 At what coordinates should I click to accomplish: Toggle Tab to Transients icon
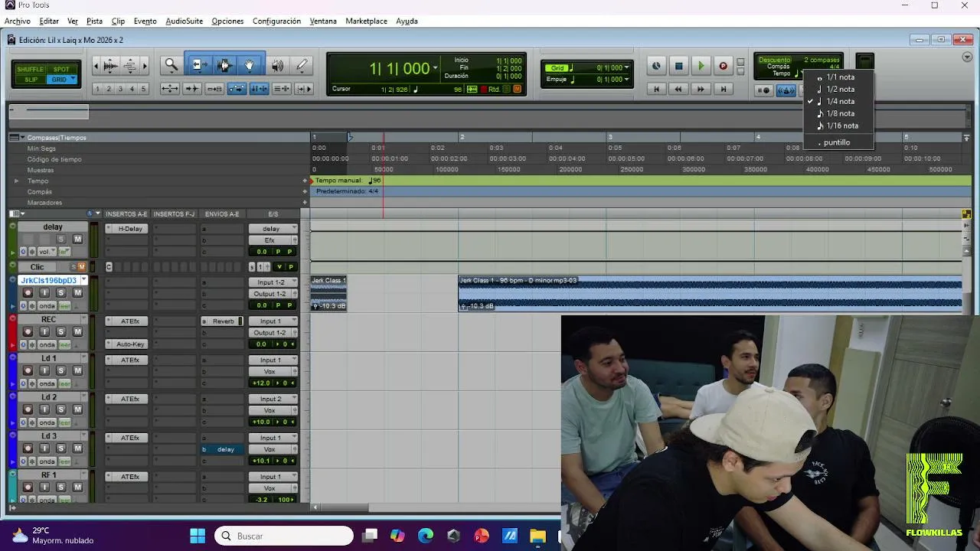(x=192, y=89)
